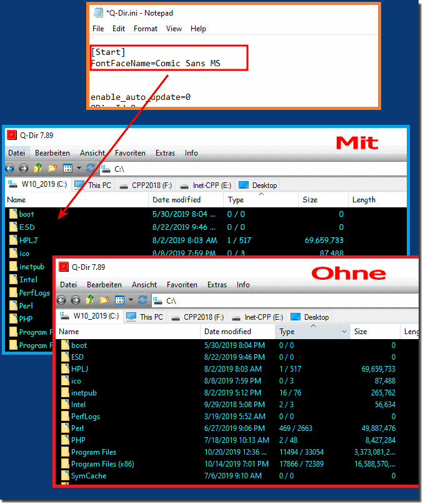Click the Back arrow in upper Q-Dir window
423x504 pixels.
pos(10,168)
